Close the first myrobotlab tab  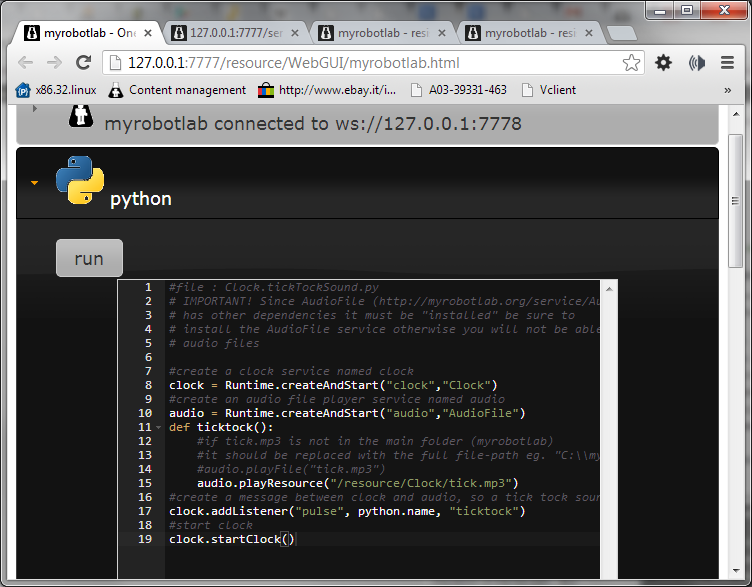(x=148, y=33)
